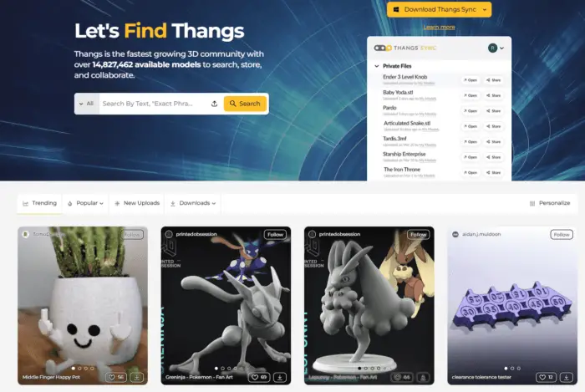Image resolution: width=585 pixels, height=392 pixels.
Task: Download the Greninja Pokemon Fan Art model
Action: (x=280, y=377)
